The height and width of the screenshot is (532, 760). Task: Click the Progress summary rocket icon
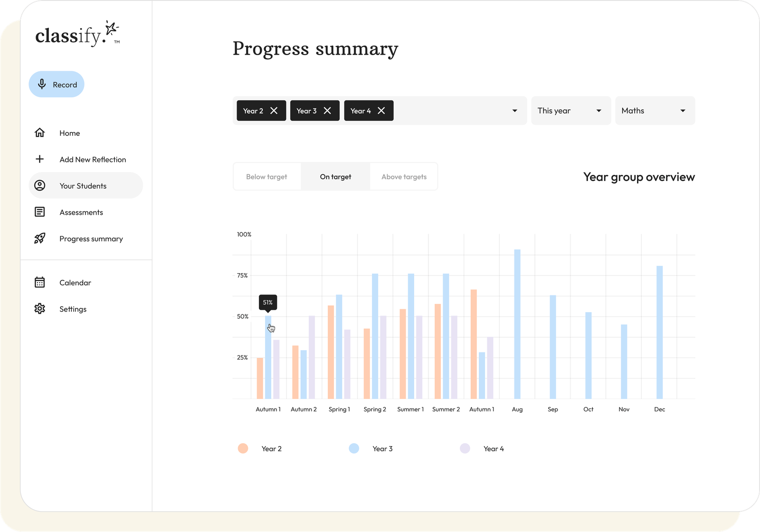[x=40, y=238]
